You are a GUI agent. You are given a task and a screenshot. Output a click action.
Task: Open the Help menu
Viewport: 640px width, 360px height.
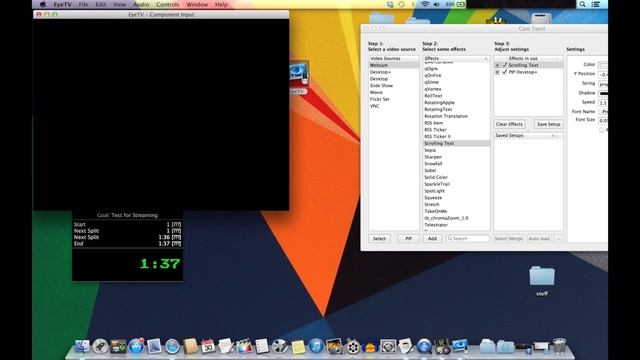click(x=221, y=4)
